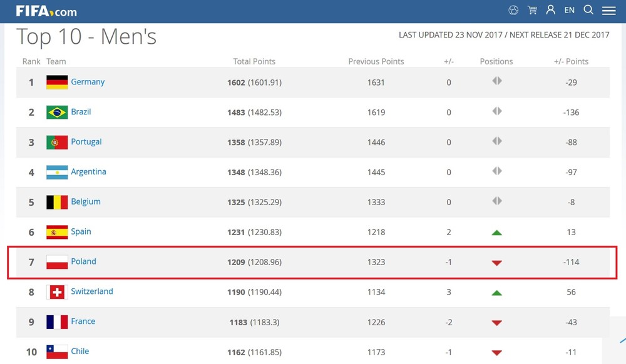Open the Portugal team link

click(x=86, y=142)
